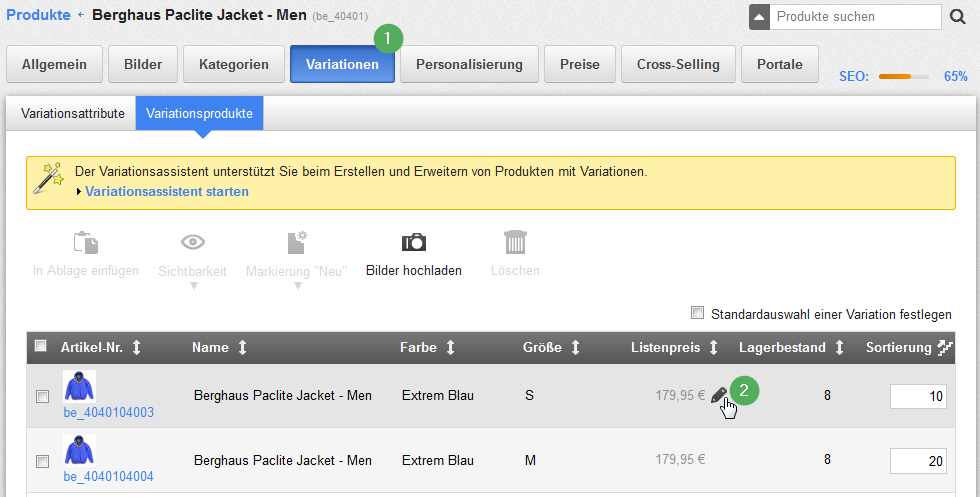Click the Größe cell M
Image resolution: width=980 pixels, height=497 pixels.
click(531, 461)
